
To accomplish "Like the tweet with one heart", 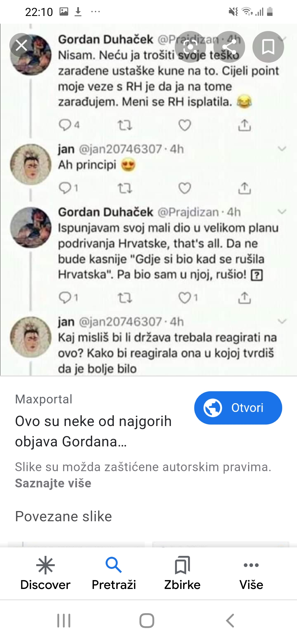I will [x=185, y=298].
